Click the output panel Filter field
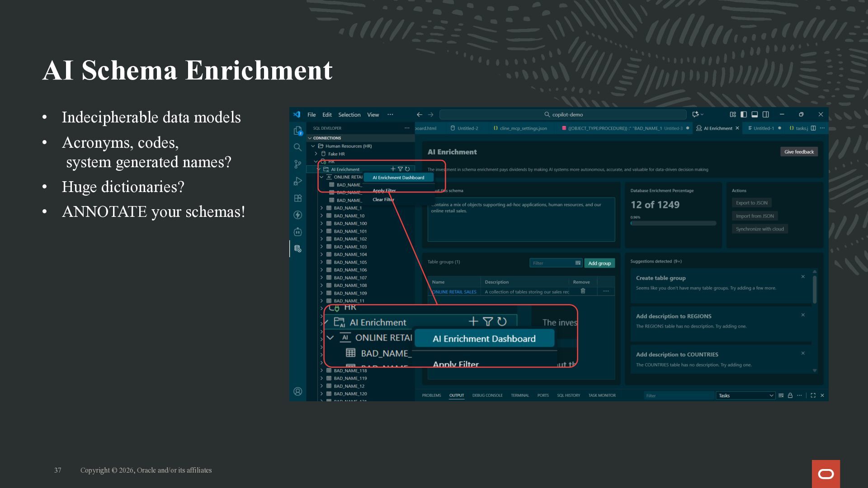The width and height of the screenshot is (868, 488). 679,395
